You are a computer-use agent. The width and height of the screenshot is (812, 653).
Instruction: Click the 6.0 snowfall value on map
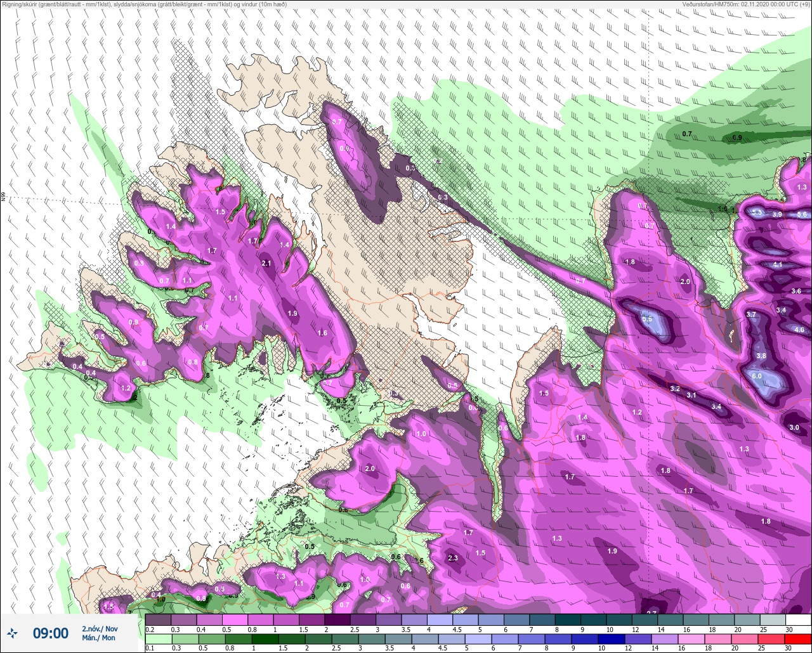[756, 376]
